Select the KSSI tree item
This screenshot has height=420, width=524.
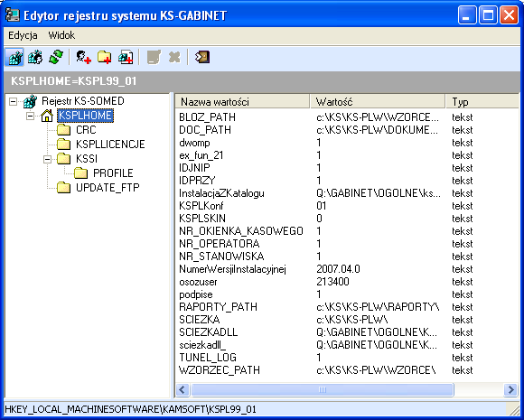coord(87,159)
